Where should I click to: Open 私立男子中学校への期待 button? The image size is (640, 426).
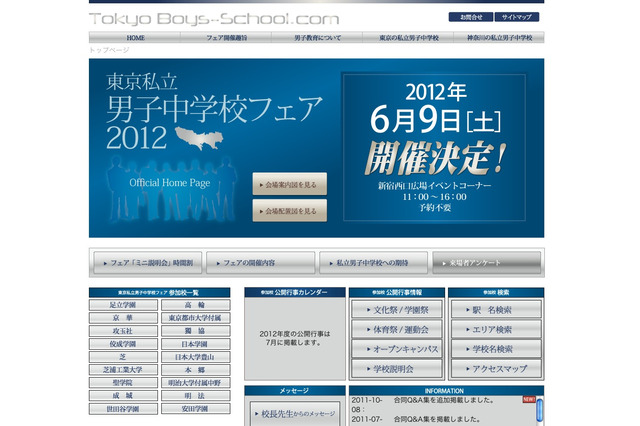click(373, 263)
